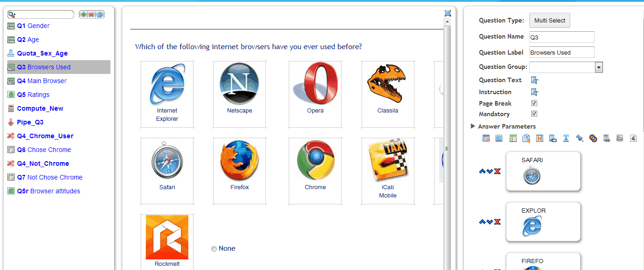Click the Multi Select question type button
644x270 pixels.
click(x=550, y=20)
